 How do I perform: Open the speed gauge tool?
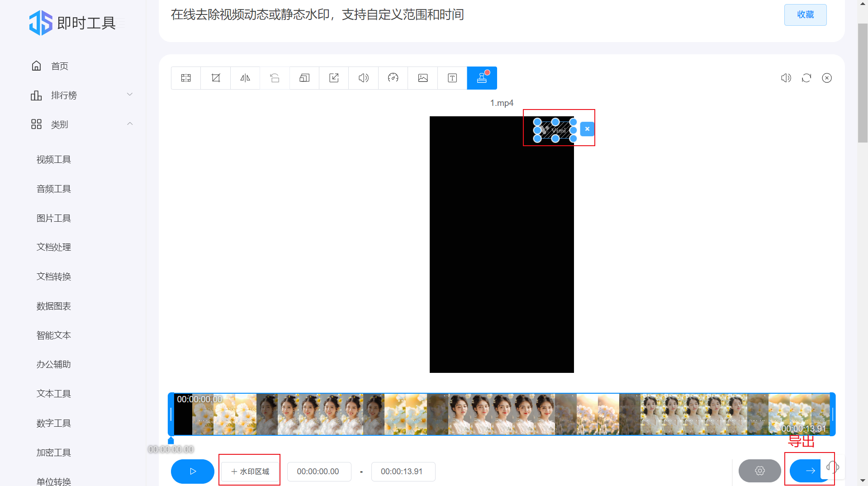[x=393, y=78]
